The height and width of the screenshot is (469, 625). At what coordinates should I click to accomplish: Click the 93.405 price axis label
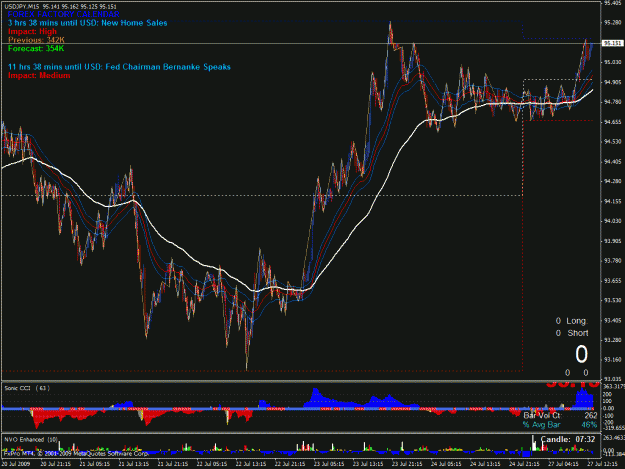tap(613, 320)
